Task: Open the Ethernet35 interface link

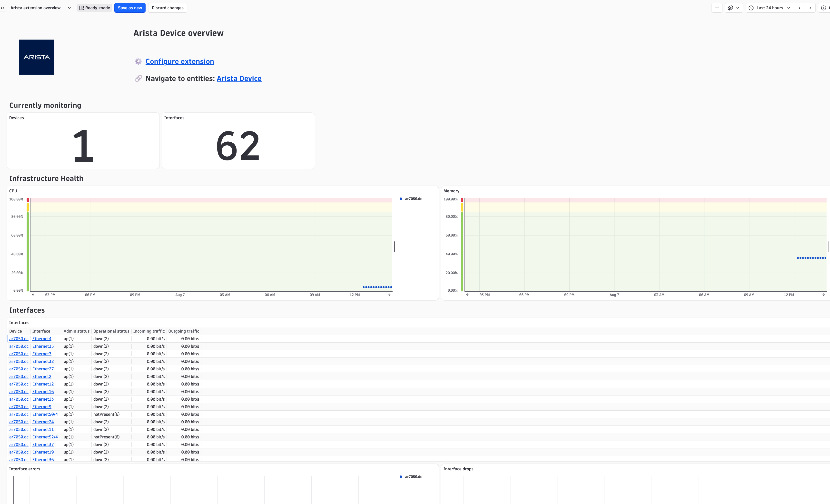Action: click(43, 346)
